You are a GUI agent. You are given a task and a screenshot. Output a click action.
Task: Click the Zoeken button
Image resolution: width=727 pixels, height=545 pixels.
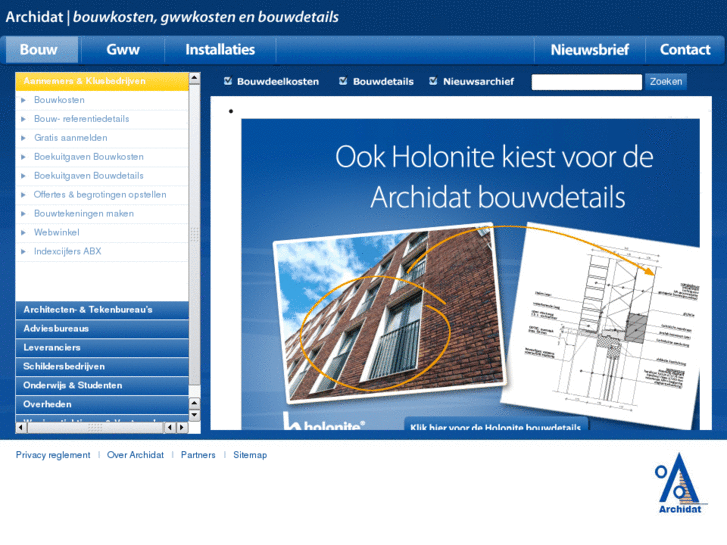coord(666,82)
